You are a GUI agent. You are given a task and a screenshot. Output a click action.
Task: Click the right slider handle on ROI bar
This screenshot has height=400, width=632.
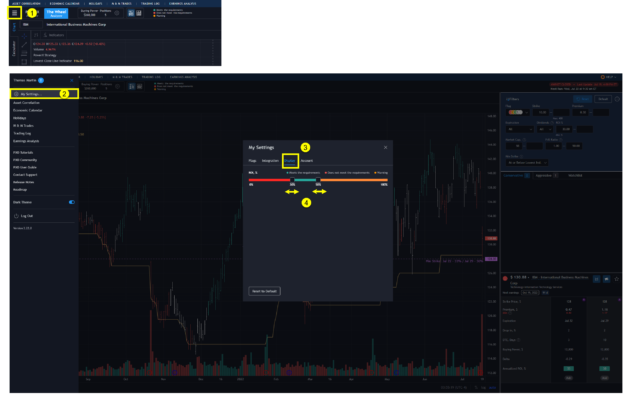[x=317, y=181]
